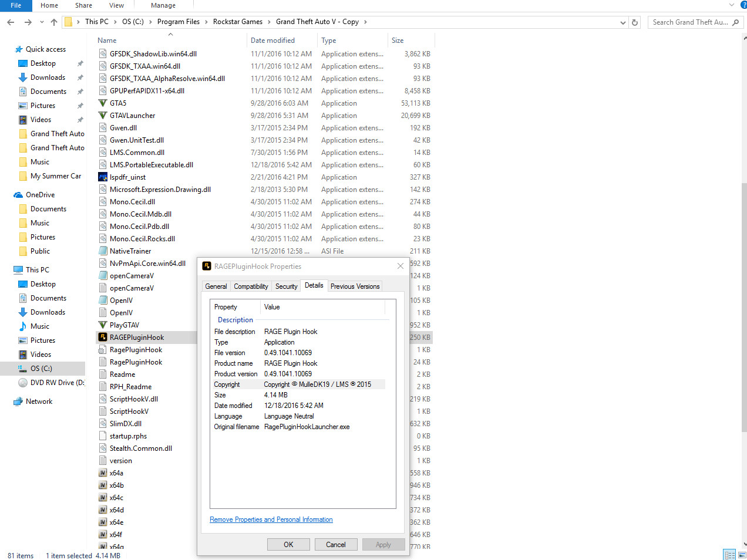Expand the ribbon with the chevron
The height and width of the screenshot is (560, 747).
pyautogui.click(x=732, y=5)
